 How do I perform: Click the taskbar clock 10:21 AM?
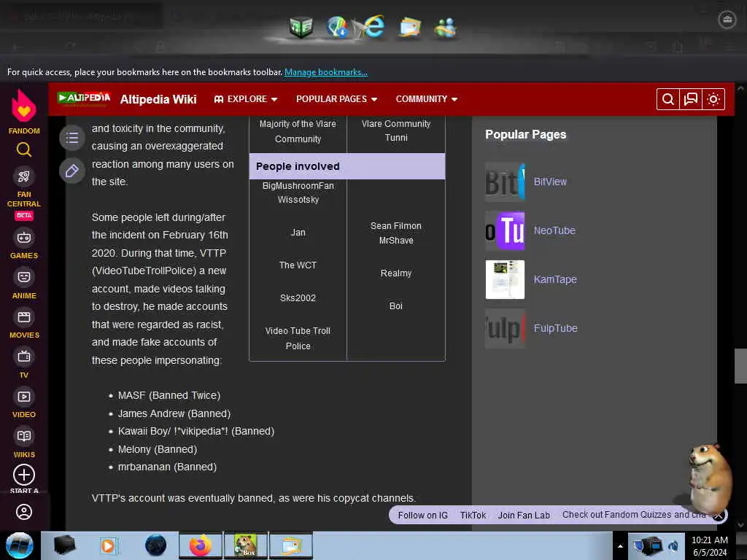click(709, 540)
